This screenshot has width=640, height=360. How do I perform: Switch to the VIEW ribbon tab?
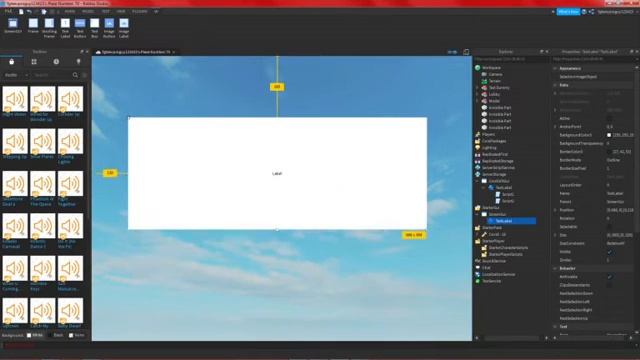(x=121, y=11)
